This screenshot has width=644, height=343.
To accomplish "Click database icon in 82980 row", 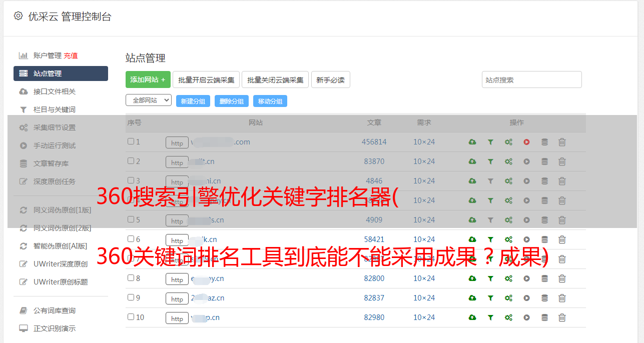I will 544,317.
